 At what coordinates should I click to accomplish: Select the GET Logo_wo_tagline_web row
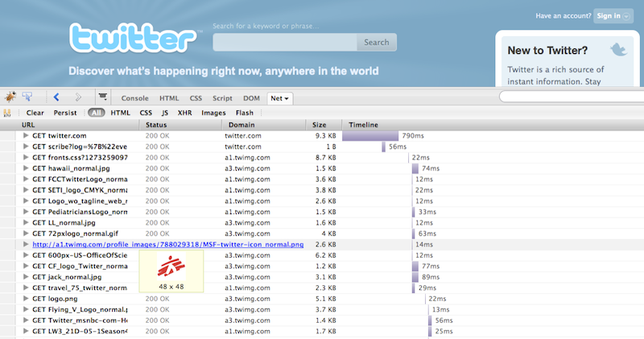(x=322, y=201)
